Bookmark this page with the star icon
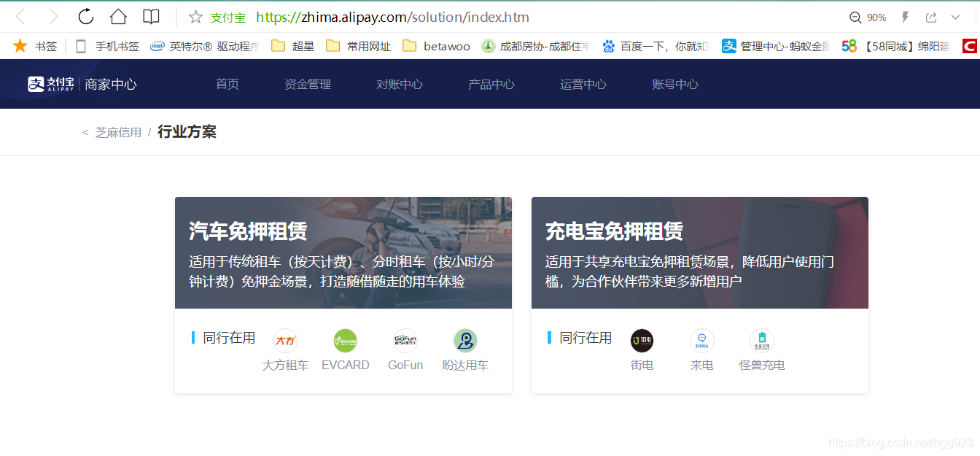Screen dimensions: 980x456 195,17
